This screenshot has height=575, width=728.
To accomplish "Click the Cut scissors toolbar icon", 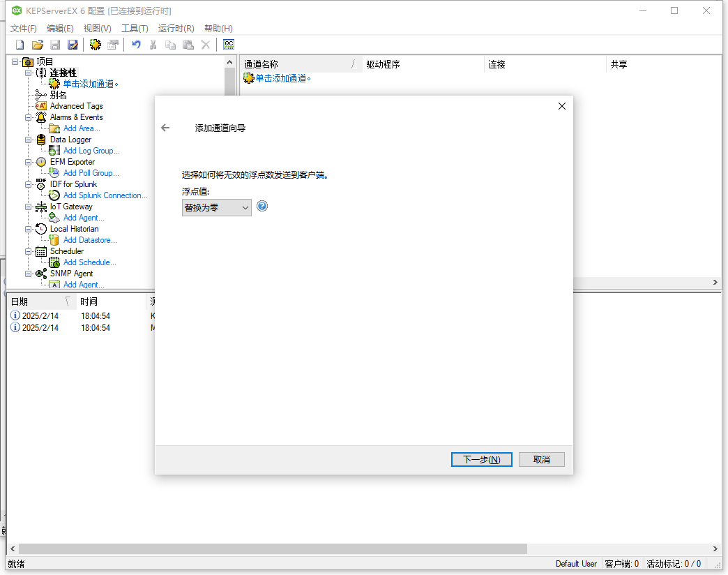I will tap(153, 45).
